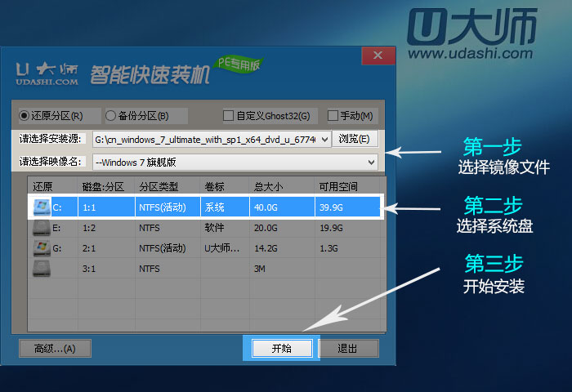Click the Windows drive icon for C:

[x=42, y=207]
